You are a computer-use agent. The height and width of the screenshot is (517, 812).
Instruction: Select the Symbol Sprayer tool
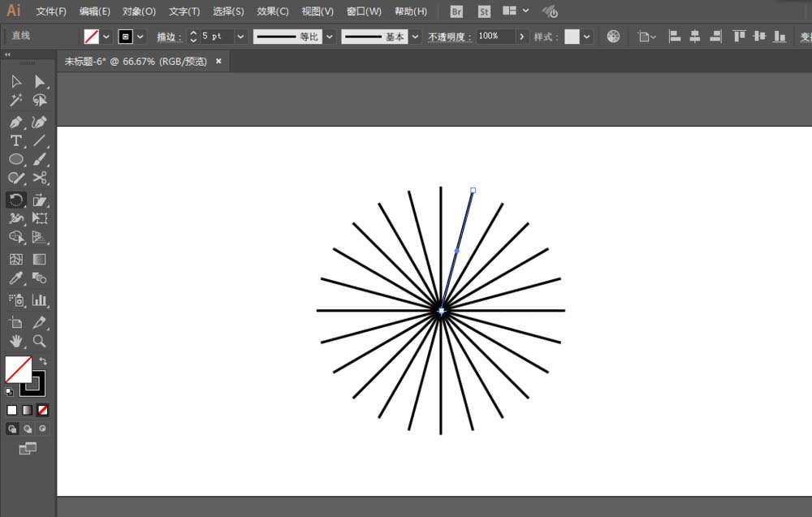(16, 300)
